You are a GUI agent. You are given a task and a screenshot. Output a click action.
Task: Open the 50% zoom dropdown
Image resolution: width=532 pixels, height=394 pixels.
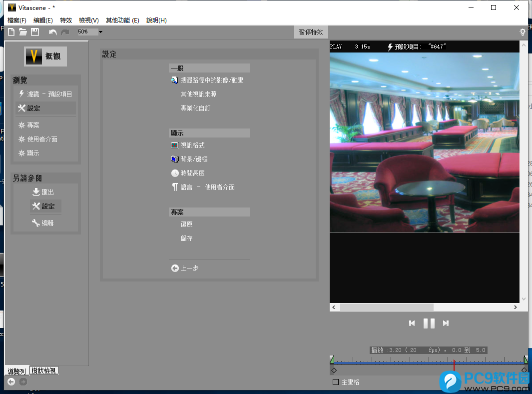[100, 32]
